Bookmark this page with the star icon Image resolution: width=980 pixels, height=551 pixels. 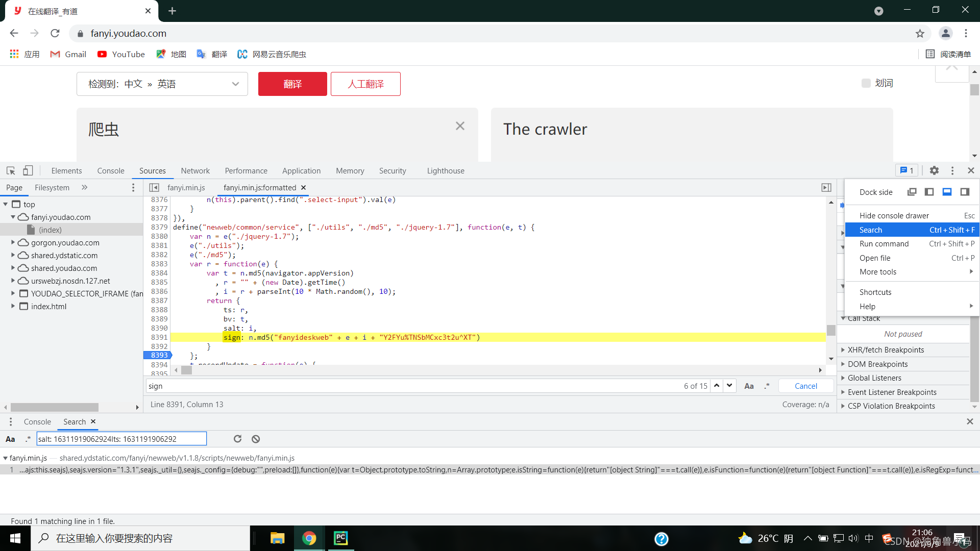click(920, 34)
